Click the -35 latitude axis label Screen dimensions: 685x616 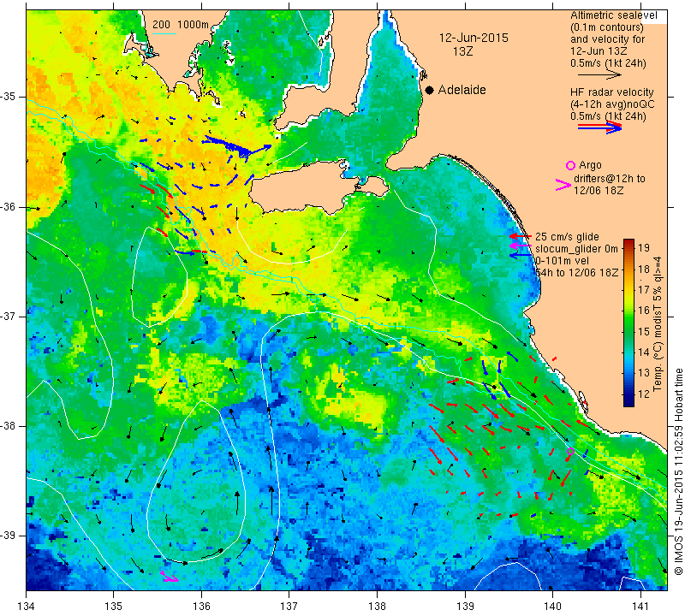pos(9,97)
